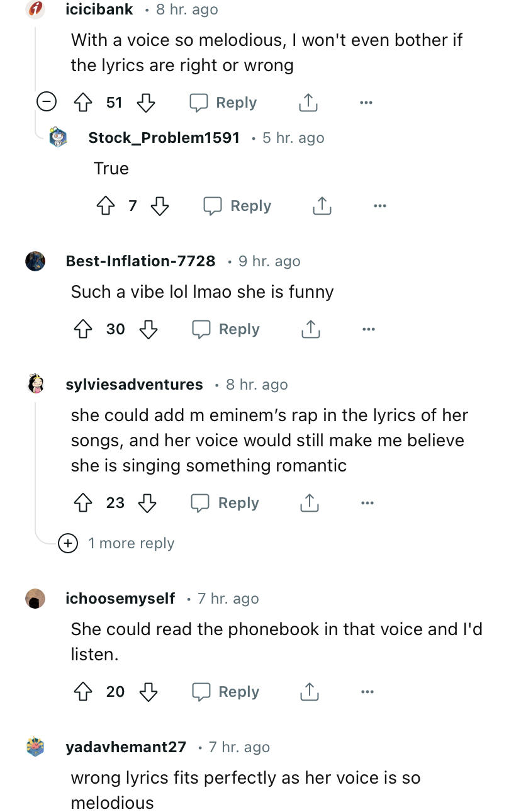Share ichoosemyself's phonebook comment

pos(310,692)
